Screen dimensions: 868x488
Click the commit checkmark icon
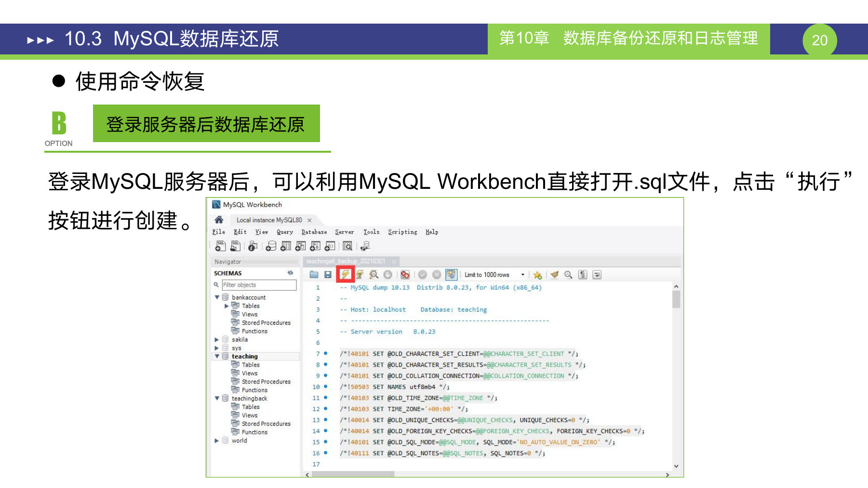pyautogui.click(x=423, y=275)
